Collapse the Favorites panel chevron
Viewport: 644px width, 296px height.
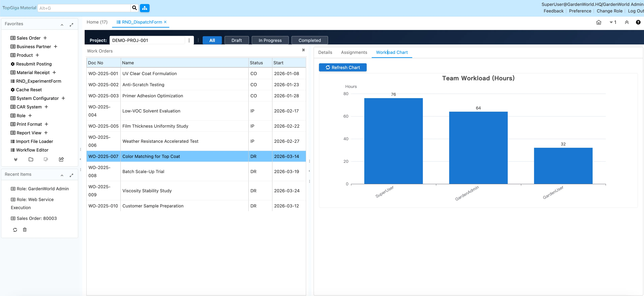[62, 25]
